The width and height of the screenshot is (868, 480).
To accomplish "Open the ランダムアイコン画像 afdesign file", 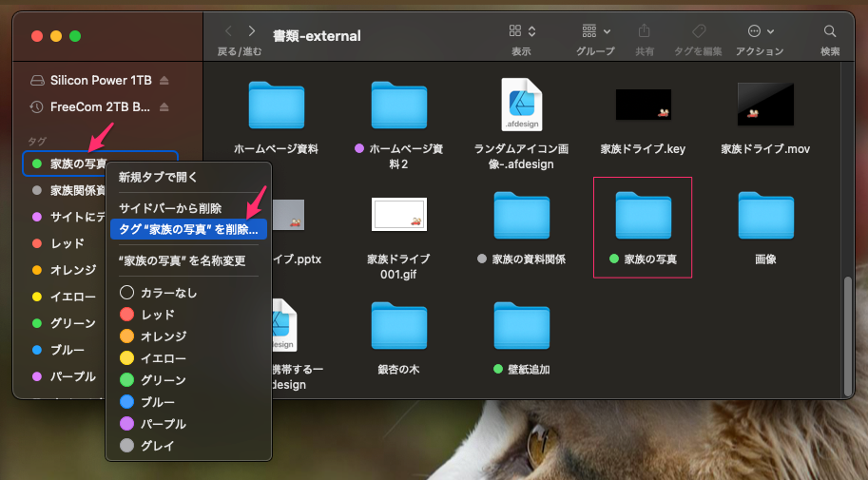I will (x=521, y=105).
